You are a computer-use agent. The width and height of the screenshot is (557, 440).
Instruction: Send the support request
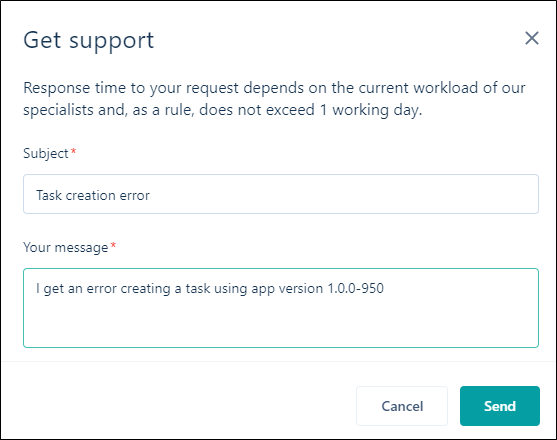point(500,406)
